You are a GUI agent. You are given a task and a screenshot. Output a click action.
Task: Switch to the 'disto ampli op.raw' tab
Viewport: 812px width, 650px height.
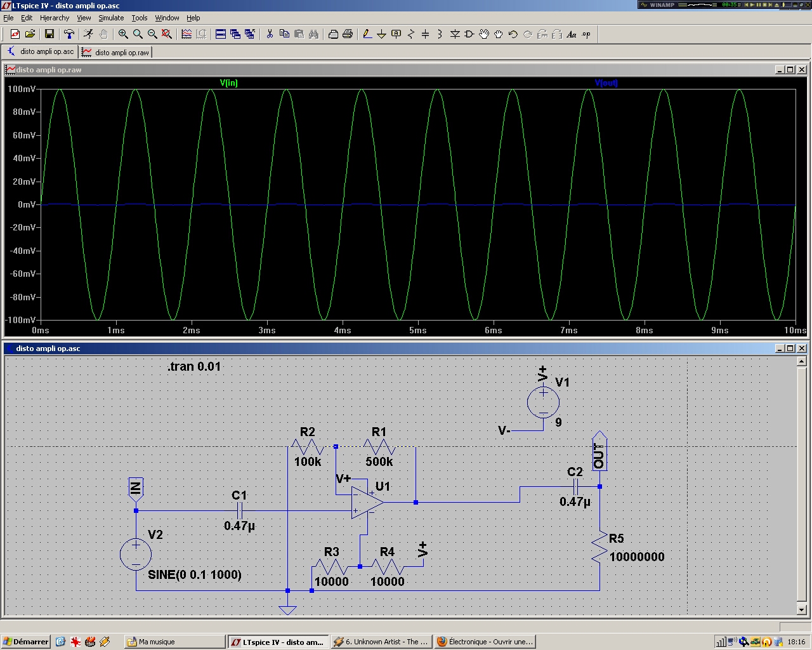point(115,53)
